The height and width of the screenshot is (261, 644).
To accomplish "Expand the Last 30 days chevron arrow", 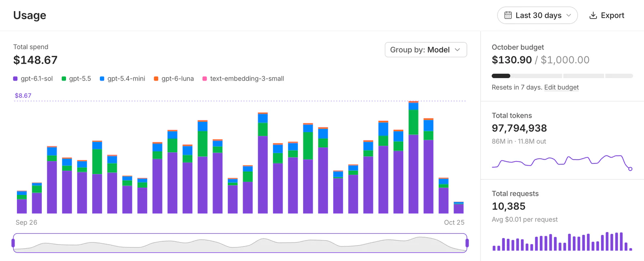I will pyautogui.click(x=569, y=15).
